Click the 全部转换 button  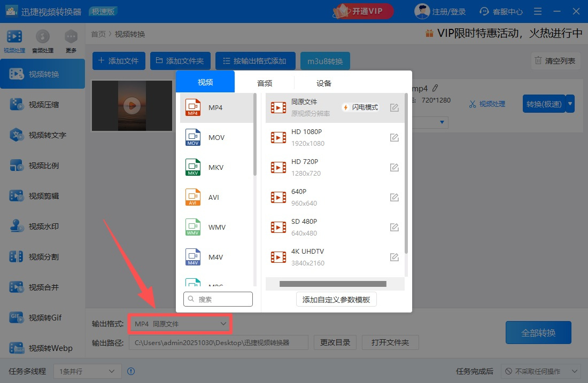[538, 332]
